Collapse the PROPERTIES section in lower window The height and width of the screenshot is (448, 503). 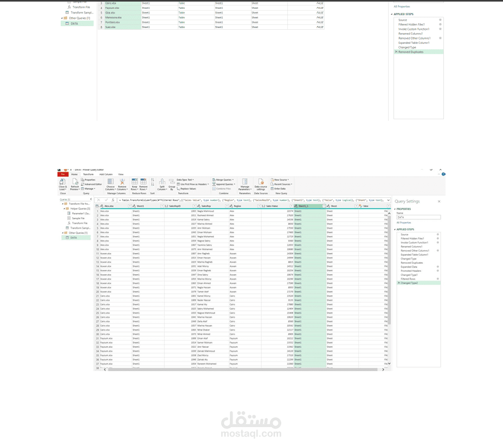395,209
